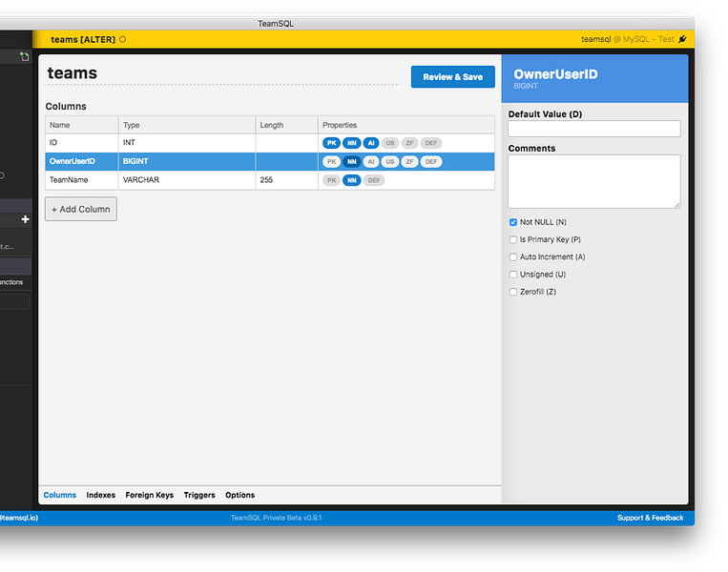The image size is (728, 572).
Task: Click the plus icon in left sidebar
Action: tap(26, 219)
